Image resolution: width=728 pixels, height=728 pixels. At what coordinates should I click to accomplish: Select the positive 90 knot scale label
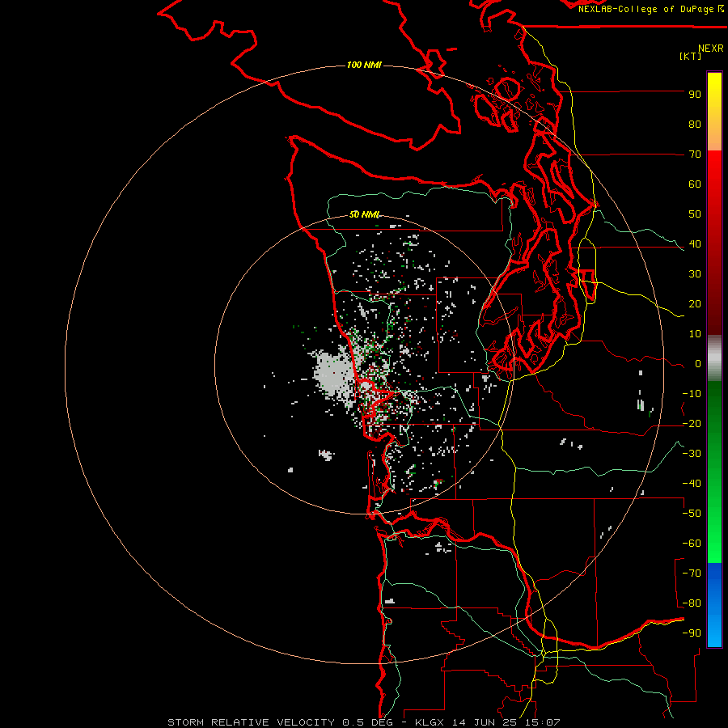(x=695, y=95)
